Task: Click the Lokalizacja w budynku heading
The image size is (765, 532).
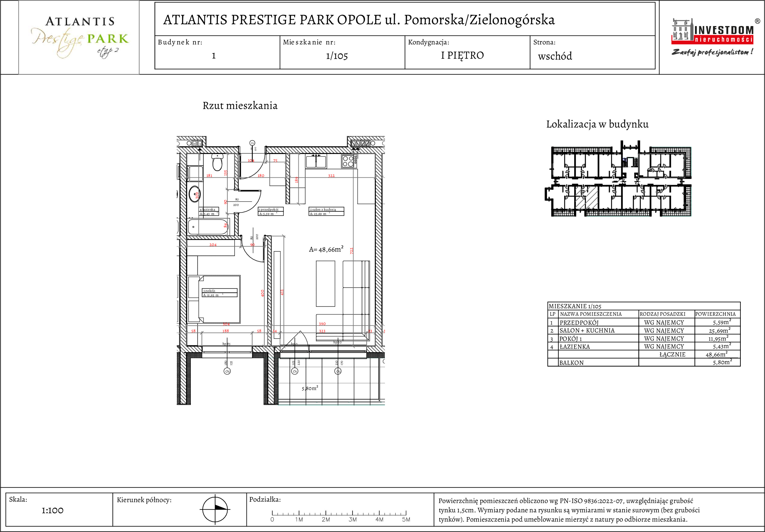Action: tap(597, 124)
